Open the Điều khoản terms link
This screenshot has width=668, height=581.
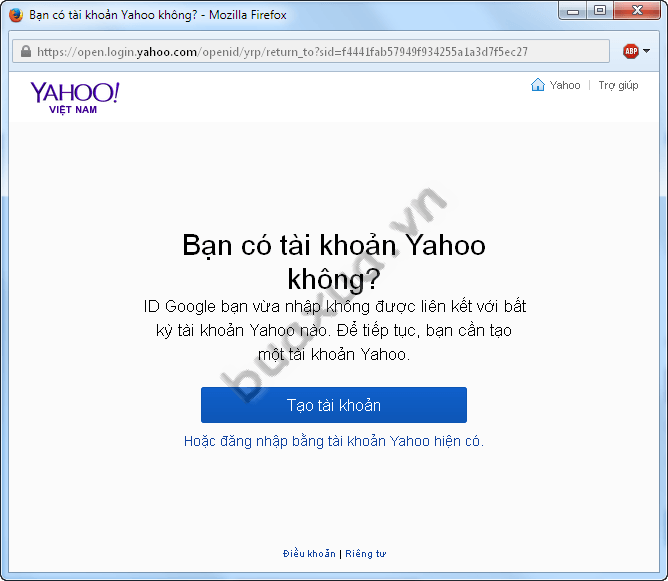pyautogui.click(x=309, y=553)
